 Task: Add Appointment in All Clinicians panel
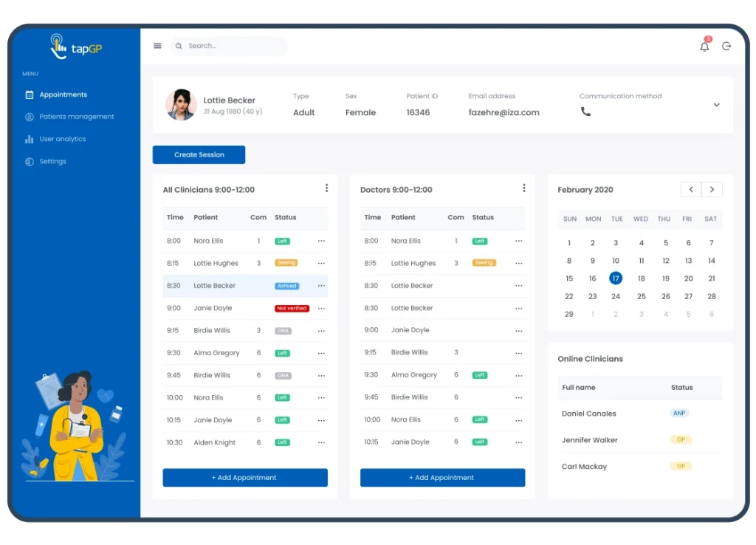coord(245,478)
